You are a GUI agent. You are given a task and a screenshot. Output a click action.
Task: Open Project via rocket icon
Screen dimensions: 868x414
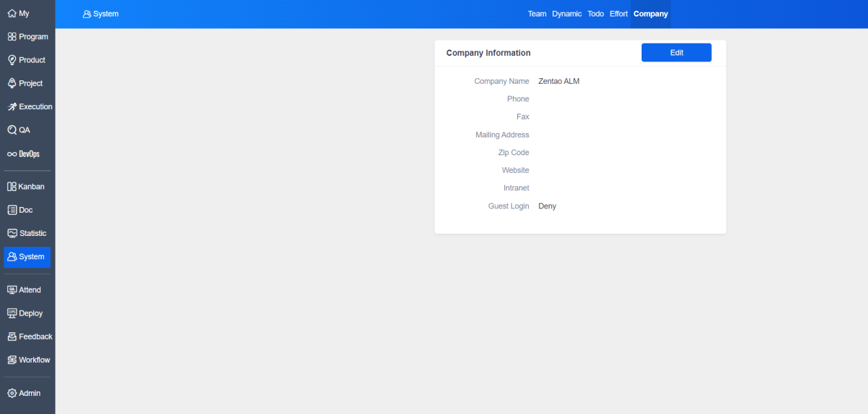click(12, 83)
